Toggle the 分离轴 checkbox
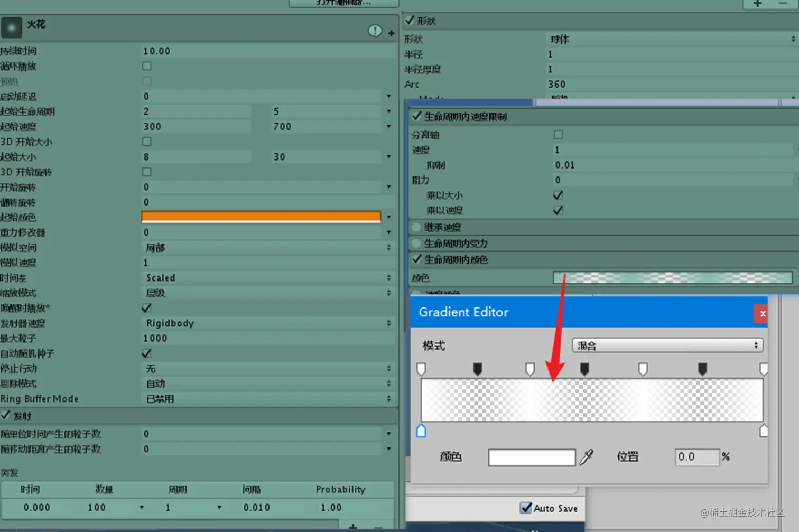The width and height of the screenshot is (799, 532). coord(558,135)
